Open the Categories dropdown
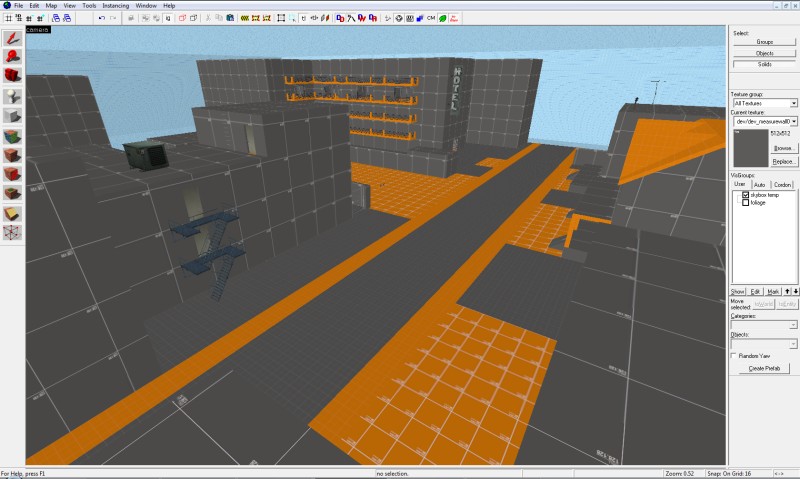The image size is (800, 479). click(764, 325)
